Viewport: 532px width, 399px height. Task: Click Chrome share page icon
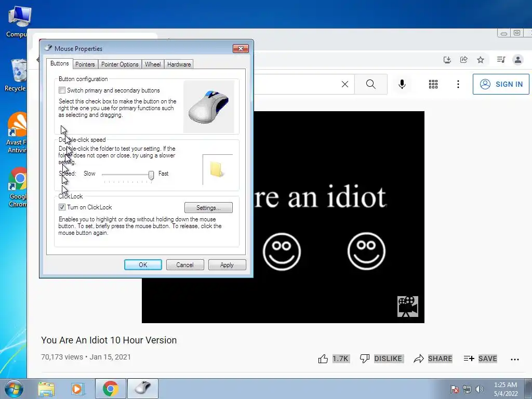(463, 60)
